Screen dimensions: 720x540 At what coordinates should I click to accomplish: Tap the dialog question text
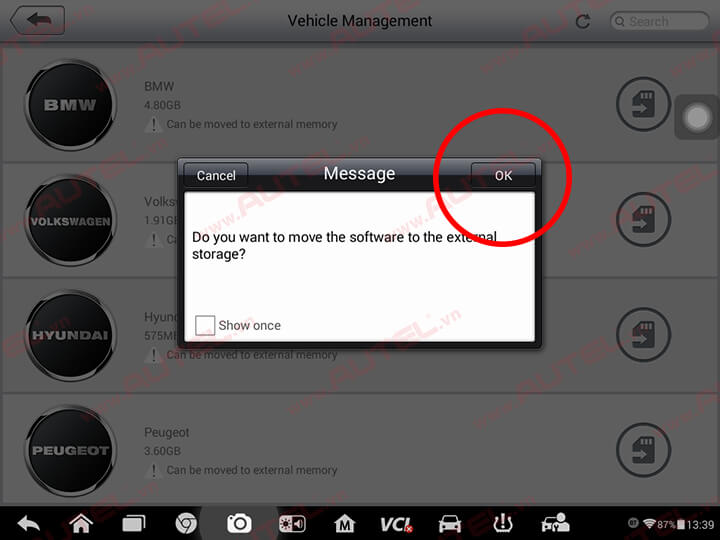click(x=344, y=245)
